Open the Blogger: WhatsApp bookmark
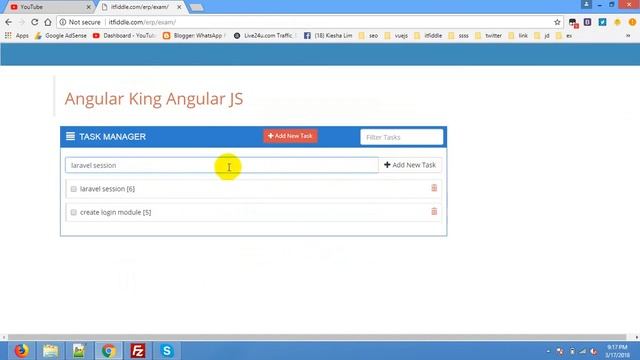This screenshot has width=640, height=360. [x=194, y=36]
